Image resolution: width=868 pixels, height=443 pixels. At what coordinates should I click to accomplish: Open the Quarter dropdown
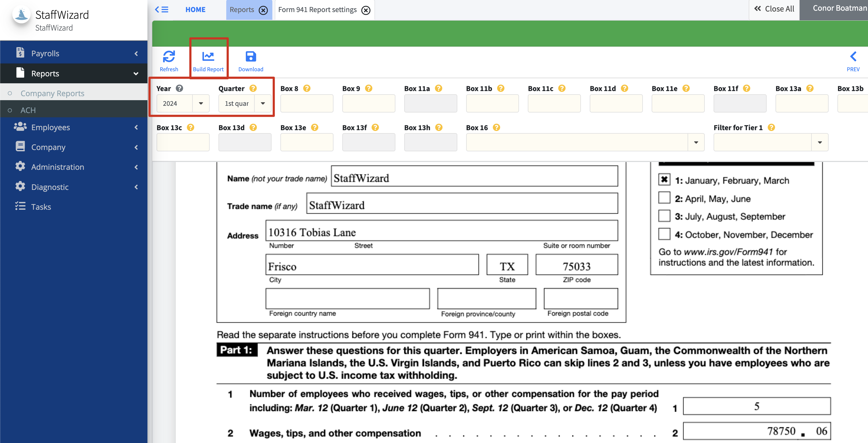[263, 103]
